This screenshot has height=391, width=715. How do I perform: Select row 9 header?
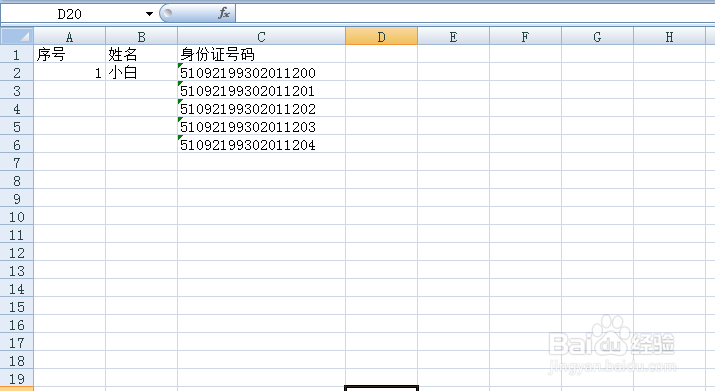click(x=17, y=198)
